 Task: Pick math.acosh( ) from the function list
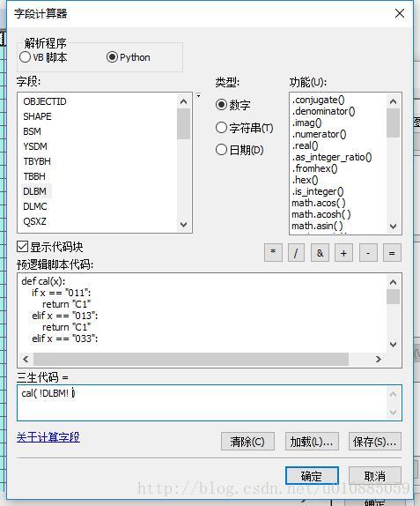[321, 214]
